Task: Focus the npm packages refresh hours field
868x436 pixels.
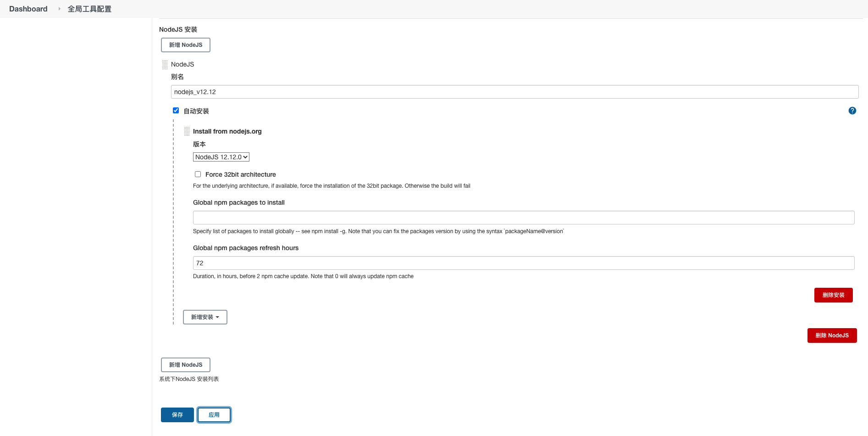Action: [x=524, y=263]
